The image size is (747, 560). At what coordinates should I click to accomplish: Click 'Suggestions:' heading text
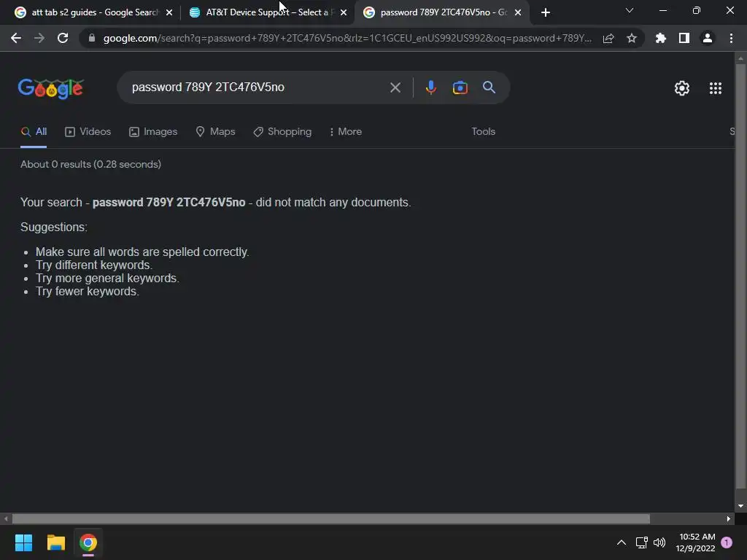coord(54,227)
